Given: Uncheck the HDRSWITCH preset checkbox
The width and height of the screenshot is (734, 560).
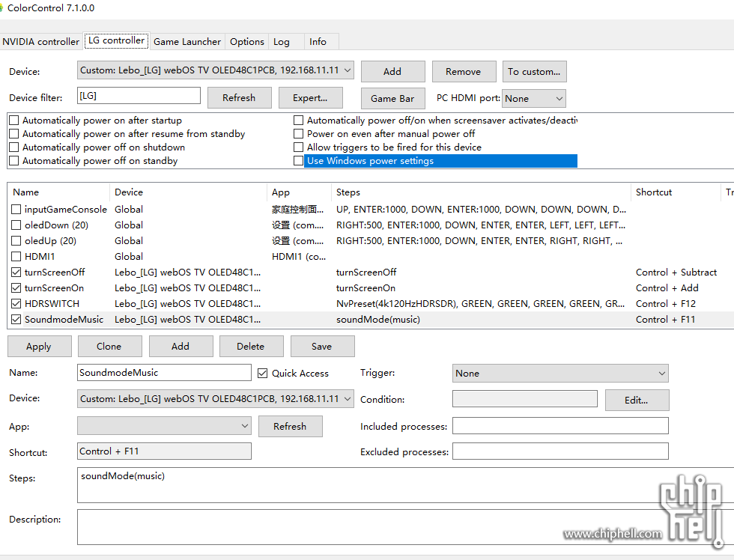Looking at the screenshot, I should click(x=16, y=304).
